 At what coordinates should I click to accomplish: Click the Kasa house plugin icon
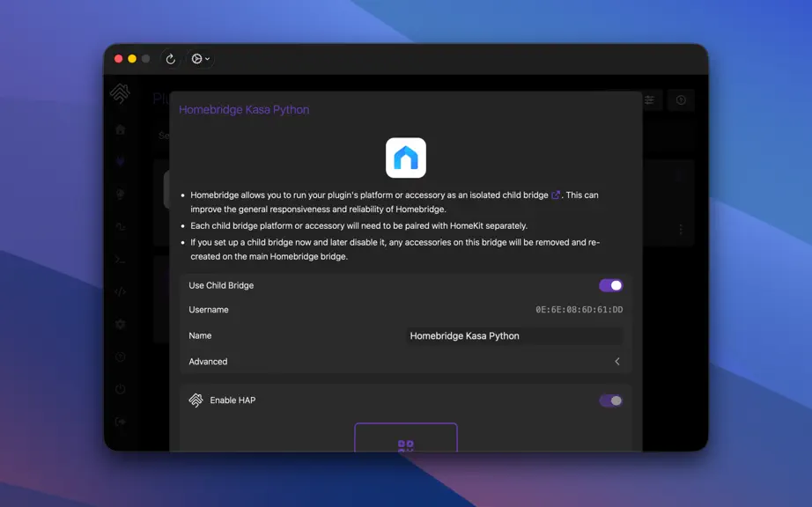405,158
